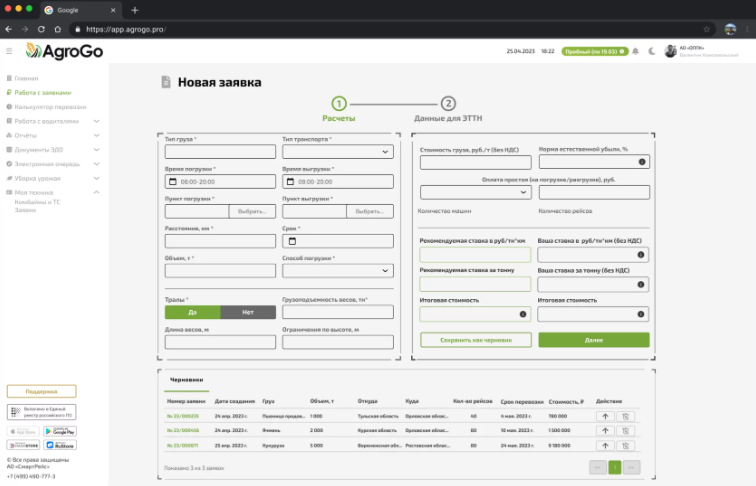Click the Поддержка button
Viewport: 756px width, 486px height.
tap(41, 392)
